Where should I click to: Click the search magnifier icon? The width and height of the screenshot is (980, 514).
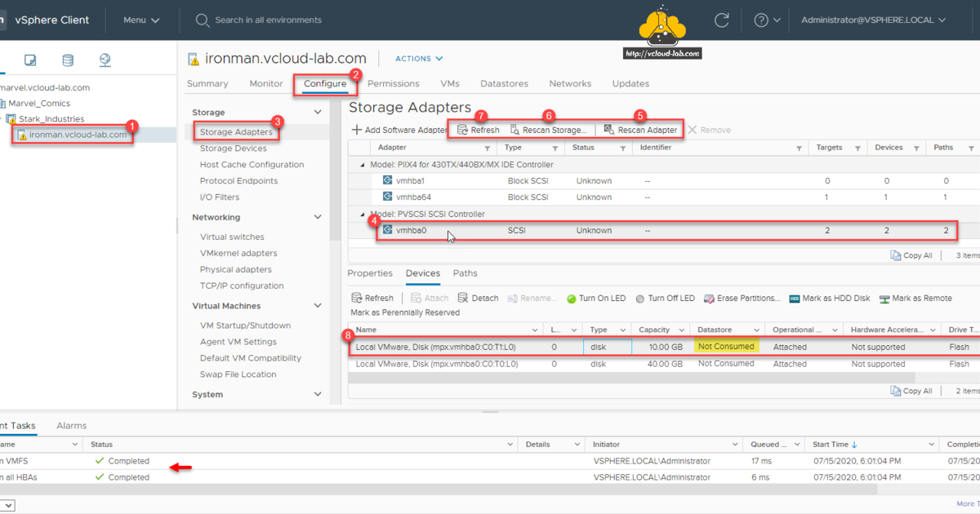point(202,20)
